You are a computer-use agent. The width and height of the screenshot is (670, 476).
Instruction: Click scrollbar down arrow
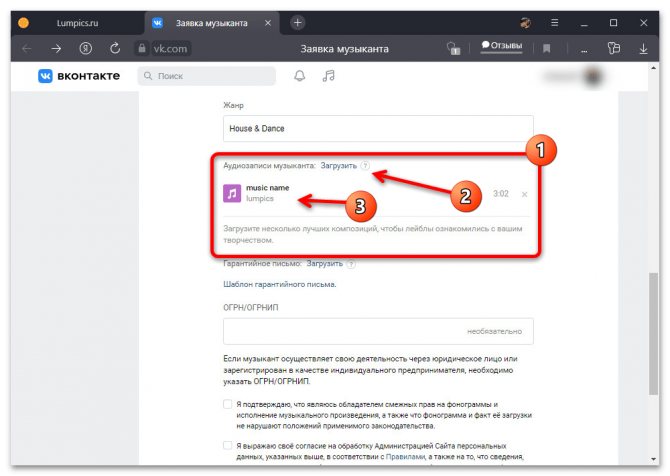point(653,459)
